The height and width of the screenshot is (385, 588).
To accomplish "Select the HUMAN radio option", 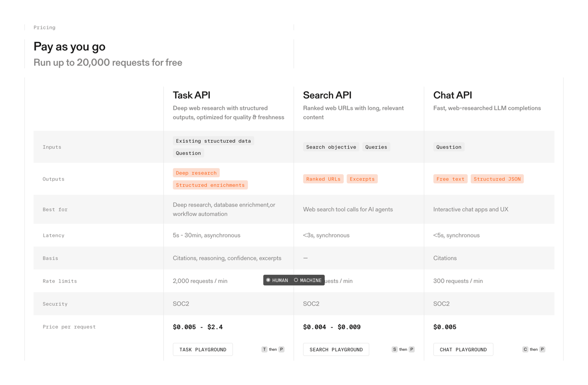I will [x=277, y=280].
